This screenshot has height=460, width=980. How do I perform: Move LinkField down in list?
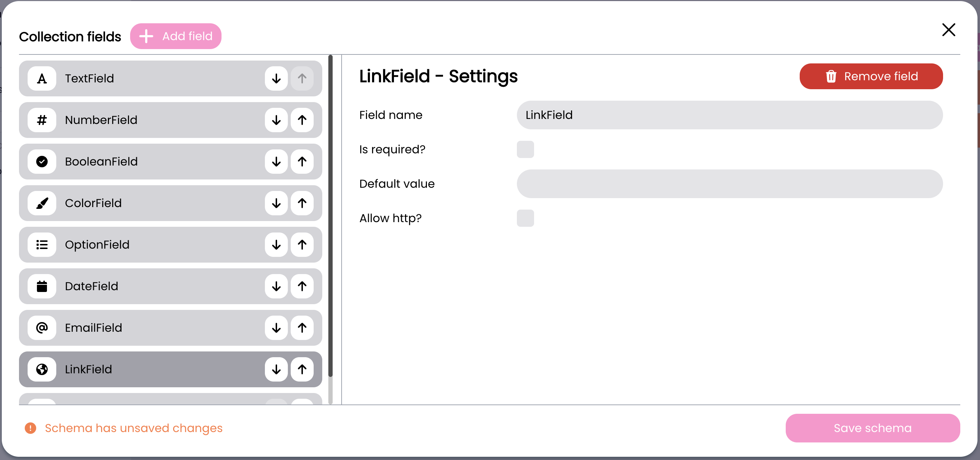(276, 369)
